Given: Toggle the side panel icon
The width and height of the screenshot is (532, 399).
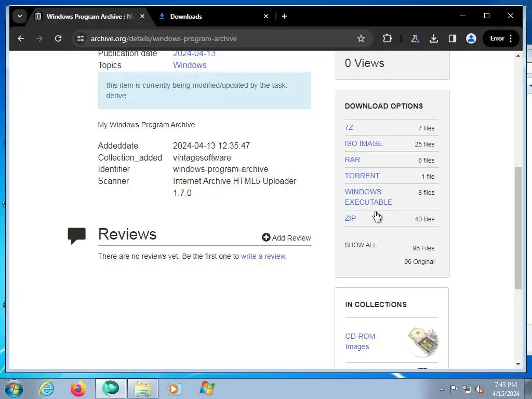Looking at the screenshot, I should (x=453, y=38).
